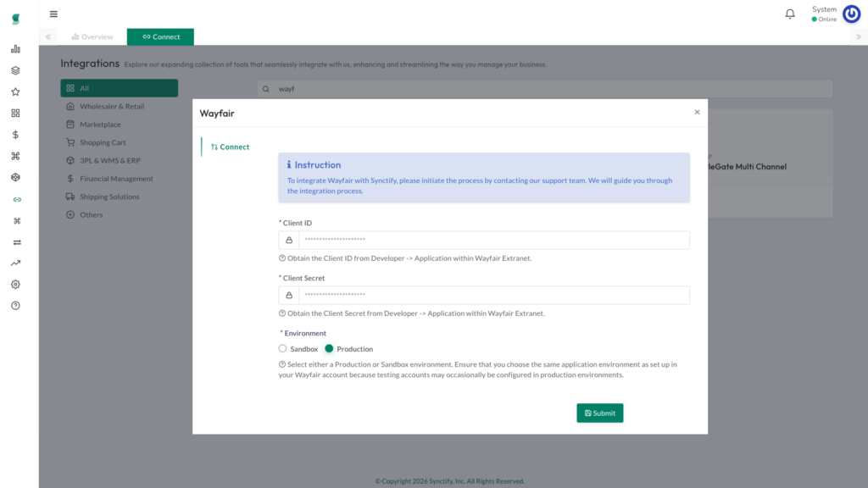The width and height of the screenshot is (868, 488).
Task: Open the dollar sign sidebar icon
Action: (x=15, y=135)
